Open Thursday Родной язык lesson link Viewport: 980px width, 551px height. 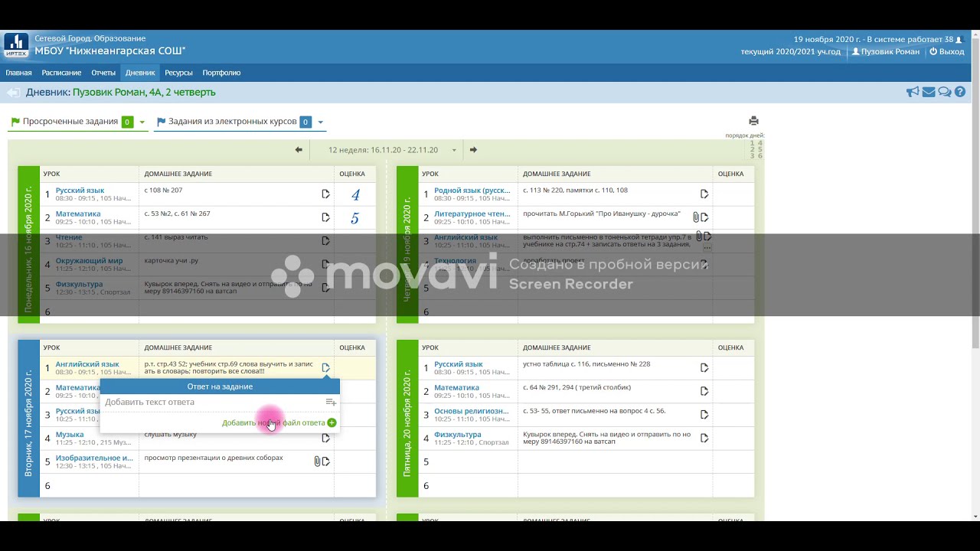pyautogui.click(x=472, y=191)
